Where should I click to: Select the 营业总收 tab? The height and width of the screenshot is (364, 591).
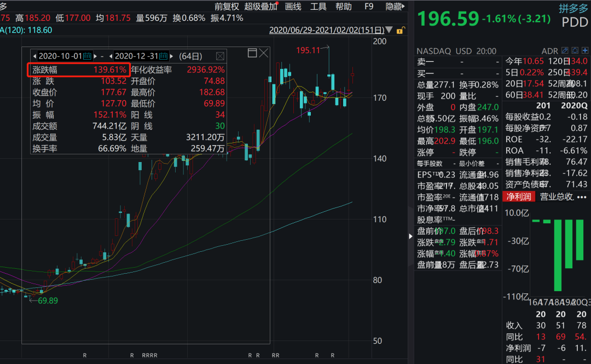557,197
